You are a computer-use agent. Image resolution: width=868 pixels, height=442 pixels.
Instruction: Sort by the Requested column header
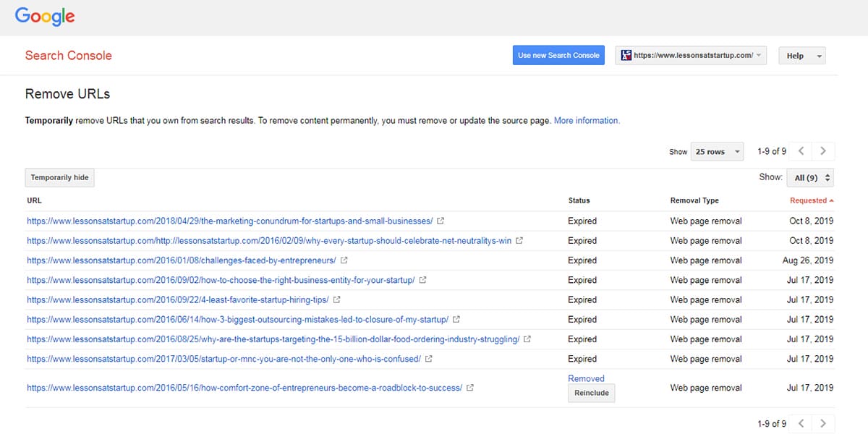(x=811, y=200)
